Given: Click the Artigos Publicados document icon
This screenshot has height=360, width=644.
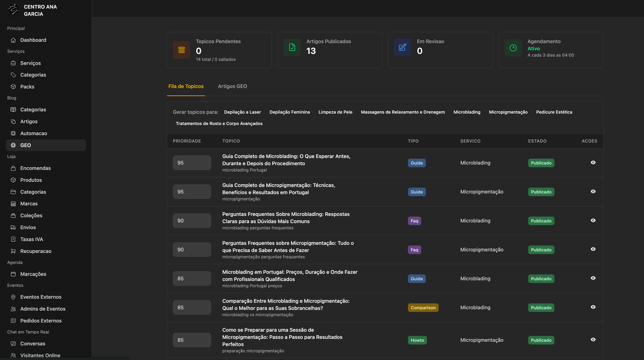Looking at the screenshot, I should point(292,47).
